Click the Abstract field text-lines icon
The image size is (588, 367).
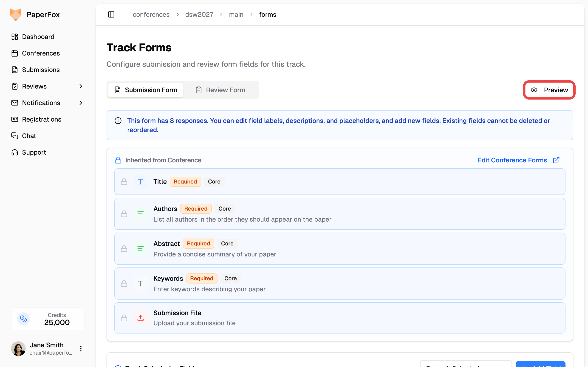point(140,249)
